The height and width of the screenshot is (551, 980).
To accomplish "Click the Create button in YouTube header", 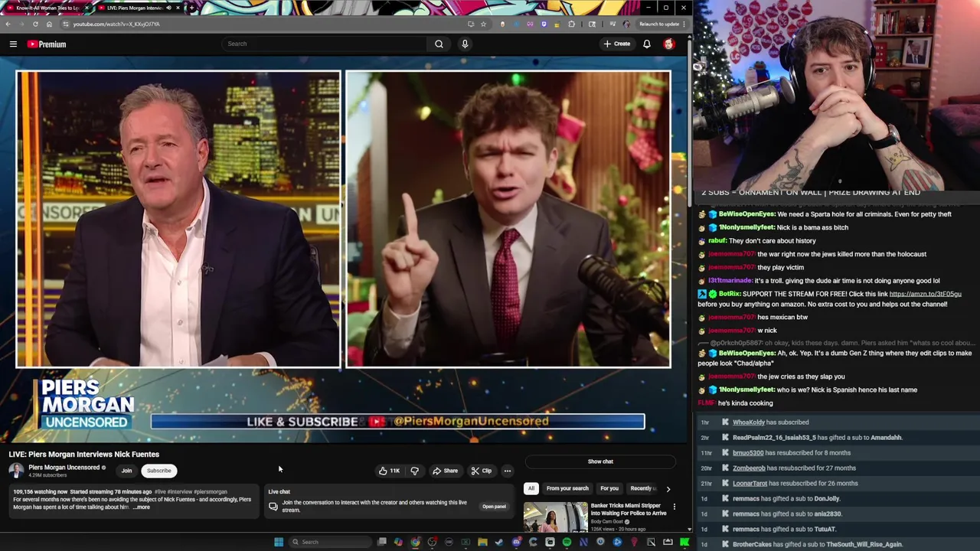I will (x=617, y=44).
